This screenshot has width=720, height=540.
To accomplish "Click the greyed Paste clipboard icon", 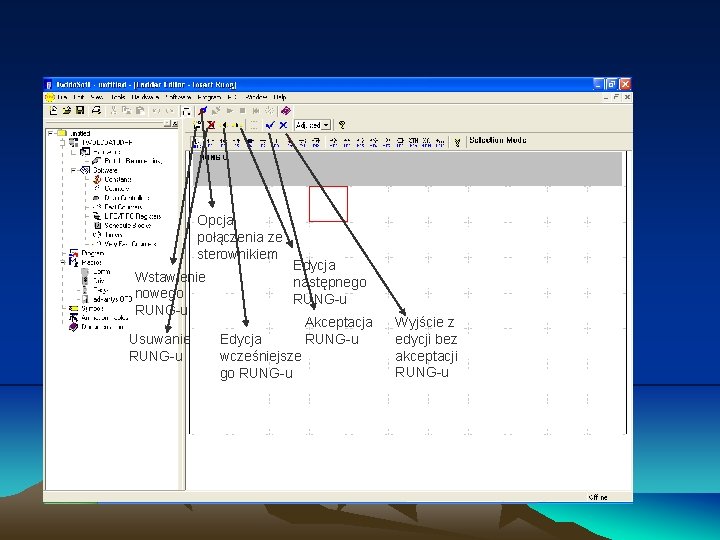I will click(x=141, y=110).
